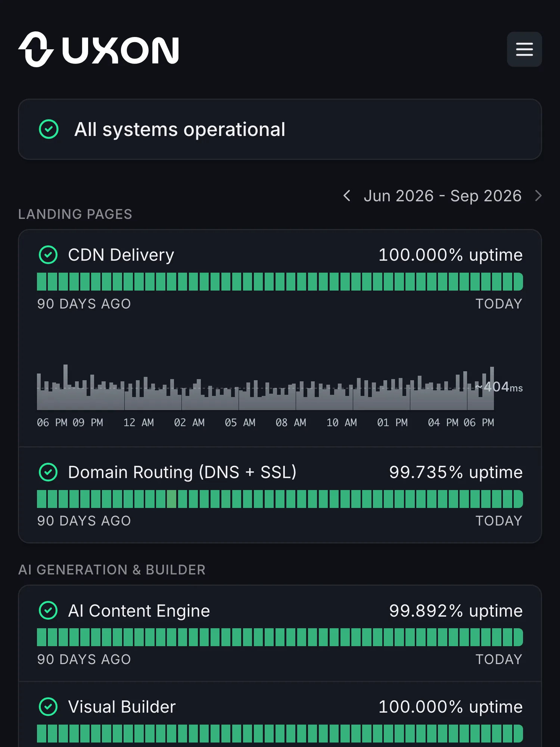
Task: Open Domain Routing (DNS + SSL) component
Action: click(182, 472)
